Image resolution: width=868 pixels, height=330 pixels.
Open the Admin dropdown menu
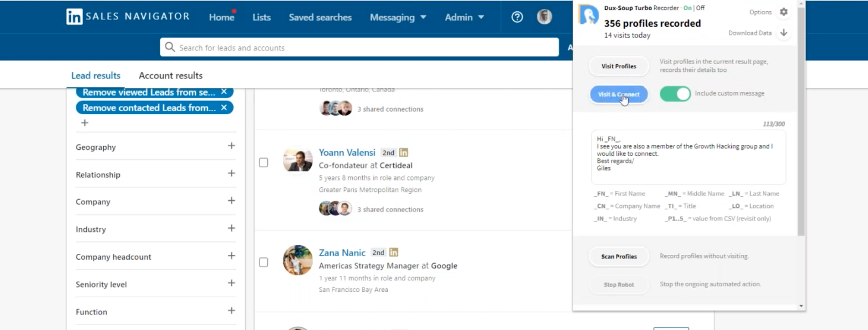pyautogui.click(x=464, y=17)
